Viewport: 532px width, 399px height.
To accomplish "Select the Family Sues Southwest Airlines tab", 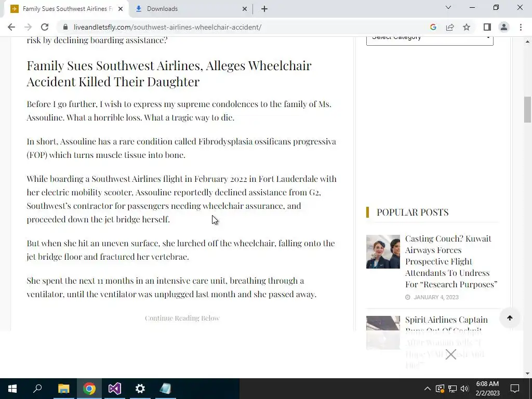I will [x=66, y=9].
